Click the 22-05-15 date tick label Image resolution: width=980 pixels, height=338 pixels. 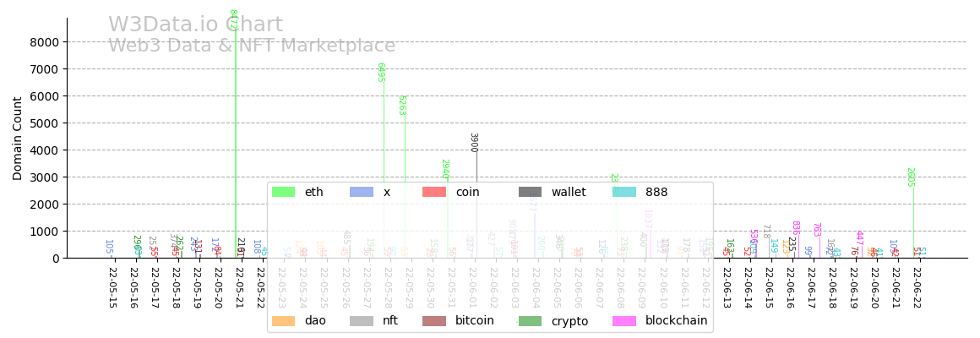[112, 287]
